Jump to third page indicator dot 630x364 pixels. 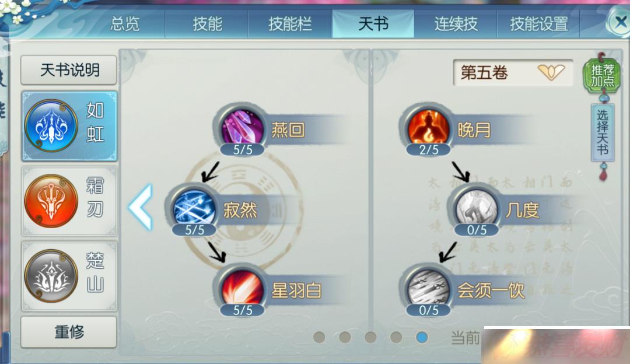coord(370,337)
